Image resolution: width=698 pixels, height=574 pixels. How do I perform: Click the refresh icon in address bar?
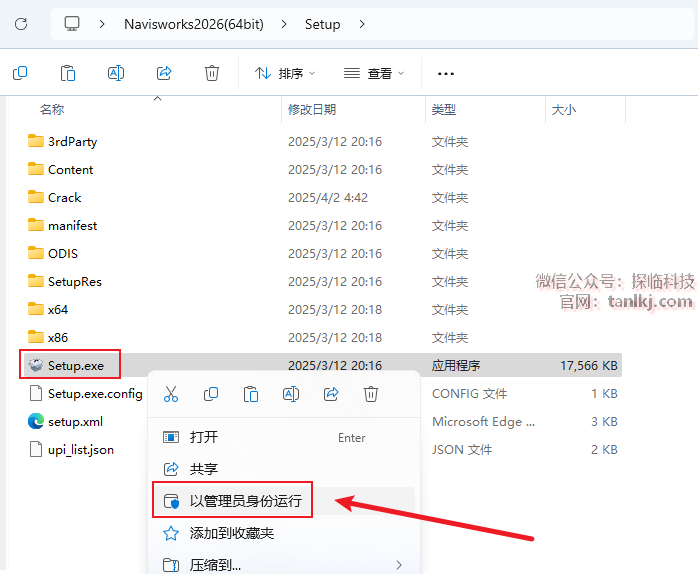coord(21,24)
